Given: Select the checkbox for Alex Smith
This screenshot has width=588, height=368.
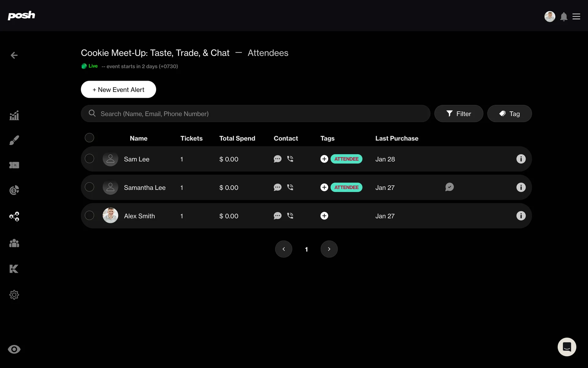Looking at the screenshot, I should coord(89,215).
